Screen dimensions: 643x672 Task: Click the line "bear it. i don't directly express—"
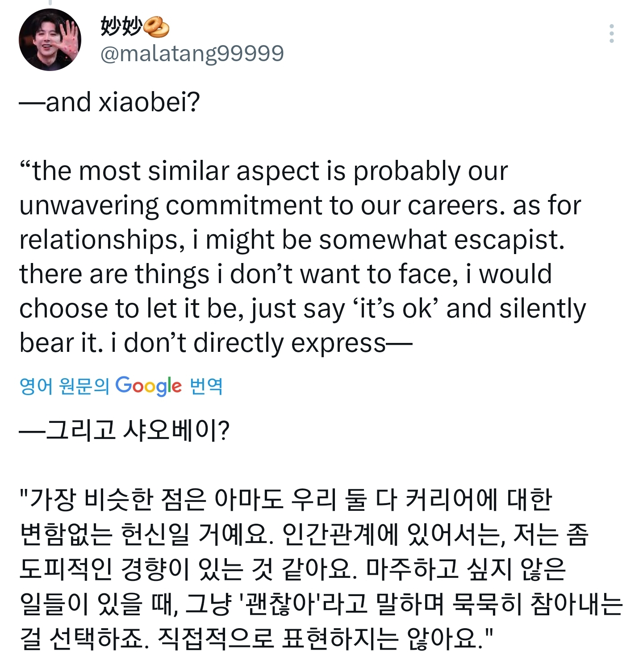pyautogui.click(x=216, y=343)
